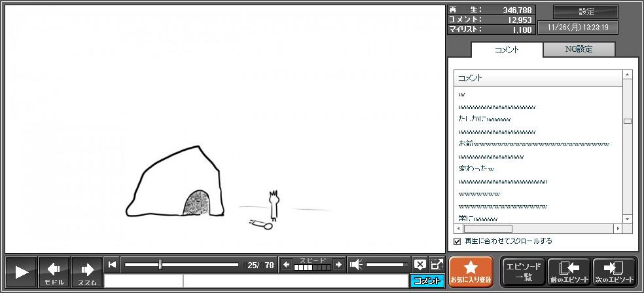This screenshot has height=293, width=644.
Task: Switch to the NG設定 tab
Action: point(579,49)
